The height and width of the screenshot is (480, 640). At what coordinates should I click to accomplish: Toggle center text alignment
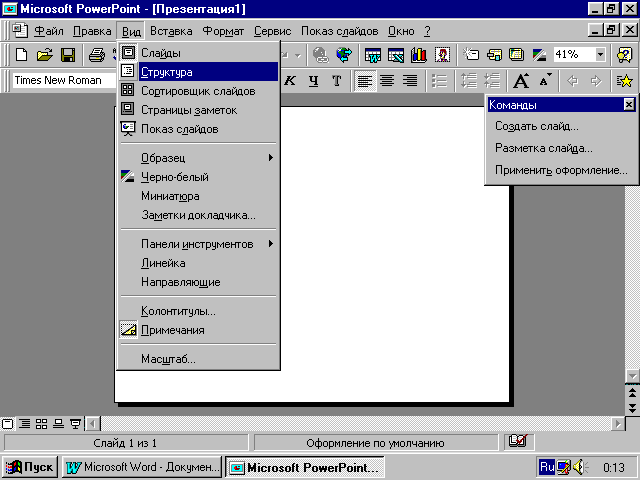[x=387, y=81]
